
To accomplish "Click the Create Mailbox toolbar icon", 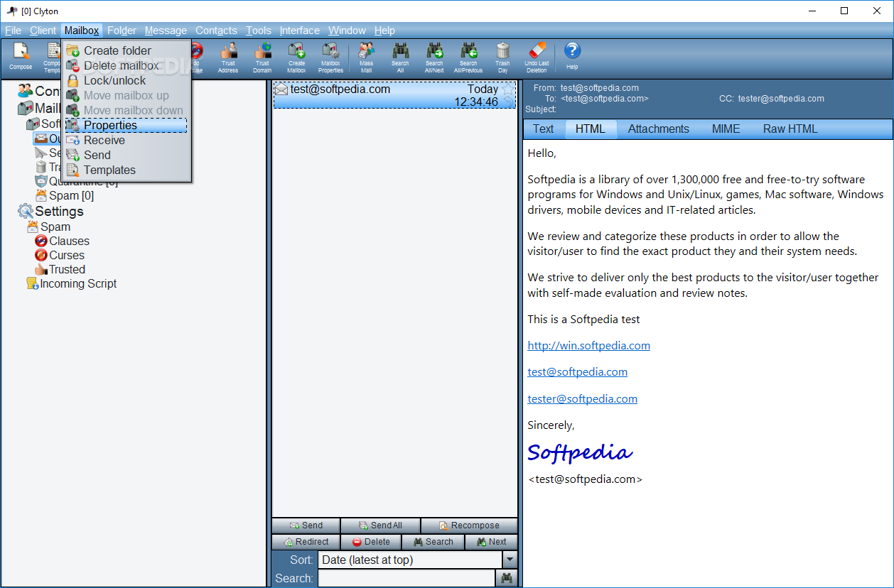I will tap(296, 58).
